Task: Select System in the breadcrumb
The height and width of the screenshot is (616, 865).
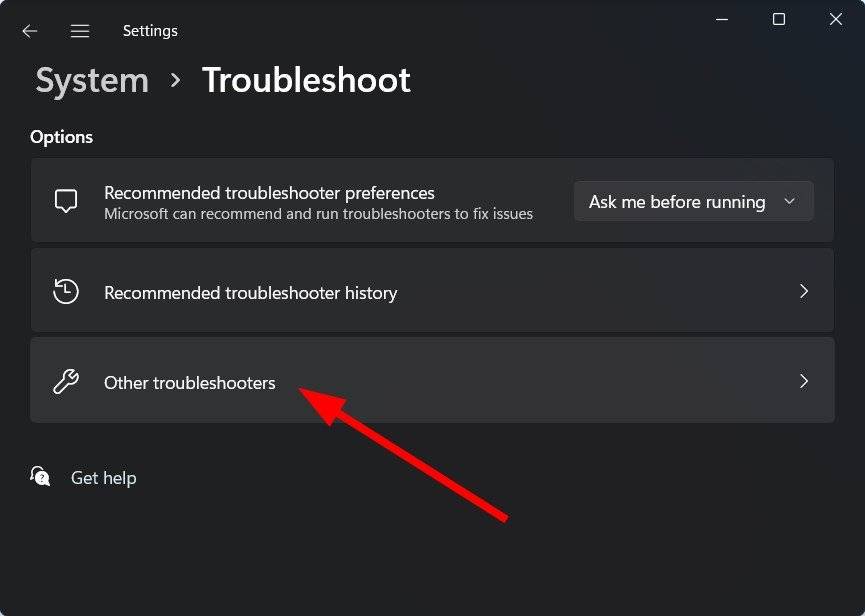Action: pyautogui.click(x=91, y=80)
